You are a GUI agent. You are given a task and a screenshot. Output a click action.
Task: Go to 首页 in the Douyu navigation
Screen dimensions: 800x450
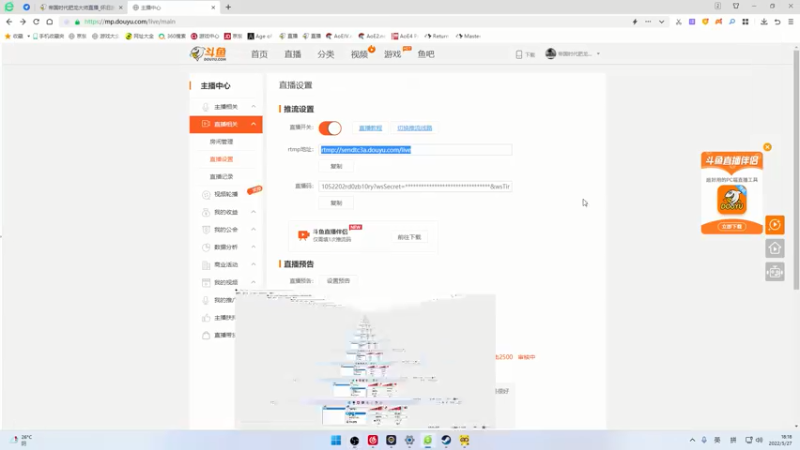click(259, 54)
